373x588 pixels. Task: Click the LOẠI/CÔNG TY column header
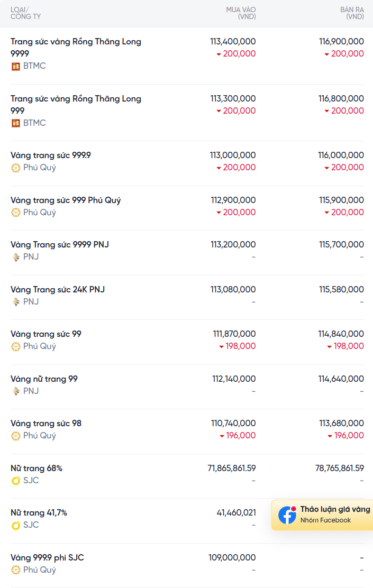[25, 13]
